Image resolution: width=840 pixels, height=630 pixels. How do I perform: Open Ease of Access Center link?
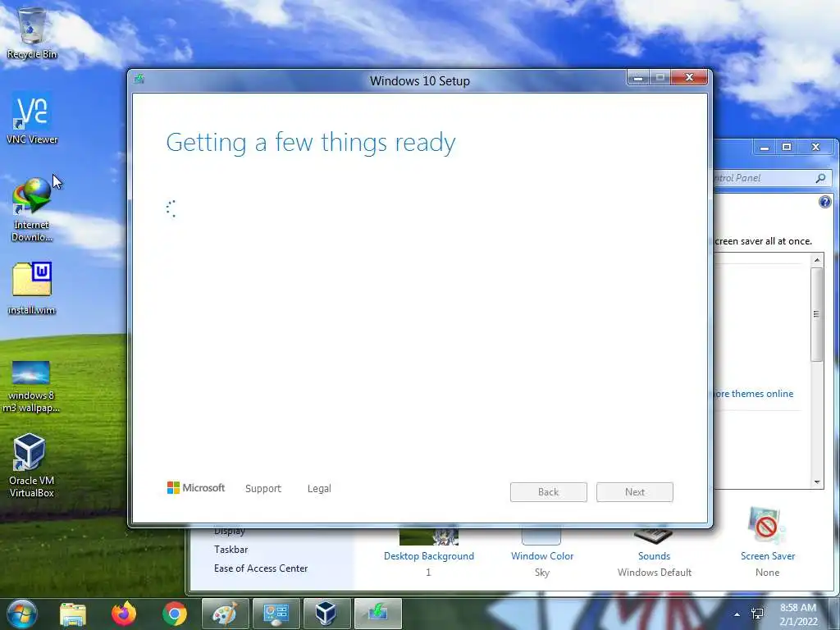point(261,568)
